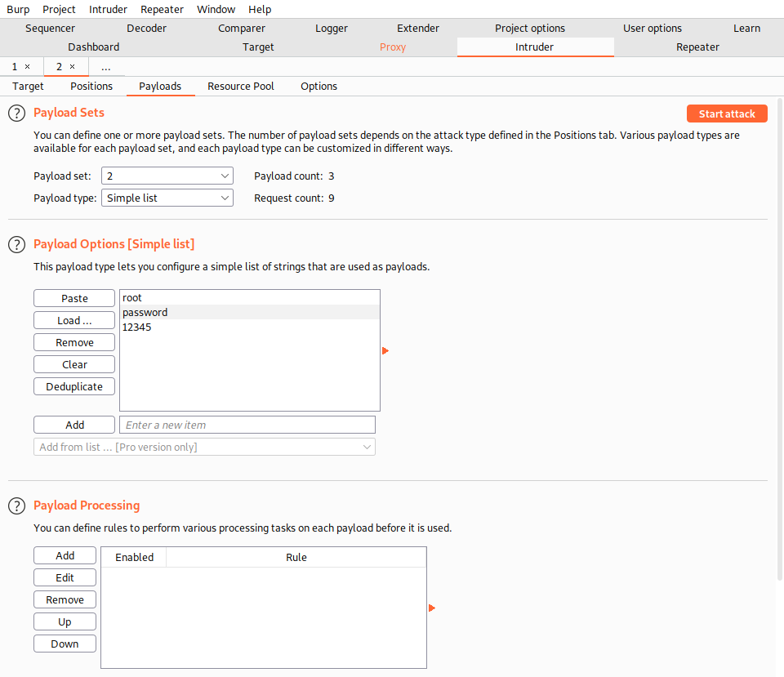Select the 12345 payload entry

point(137,327)
